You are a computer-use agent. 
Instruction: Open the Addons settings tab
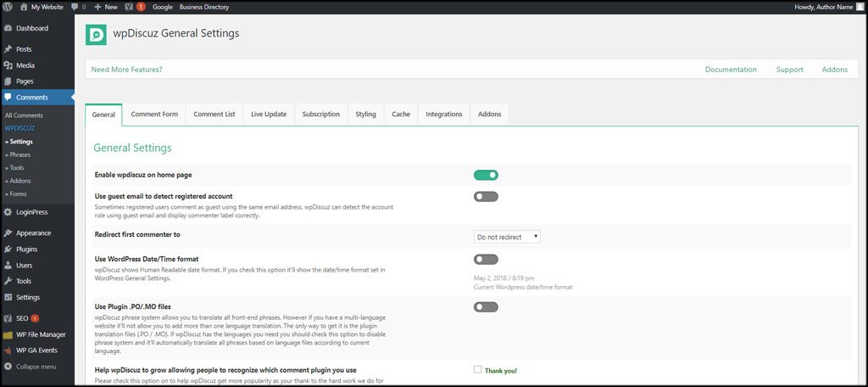tap(489, 115)
